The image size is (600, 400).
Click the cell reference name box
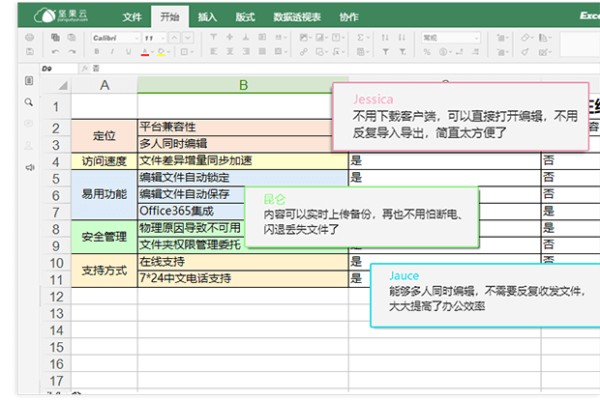59,69
